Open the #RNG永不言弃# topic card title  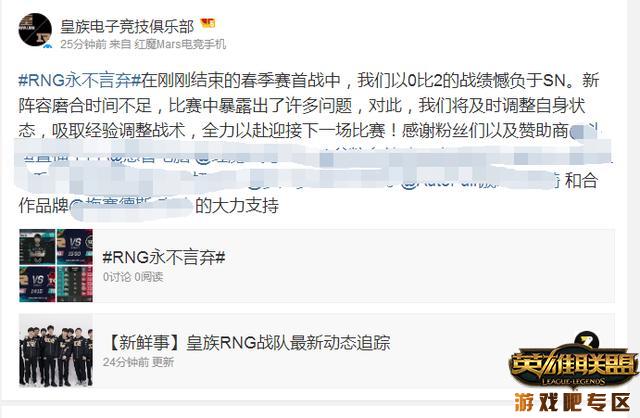(164, 257)
